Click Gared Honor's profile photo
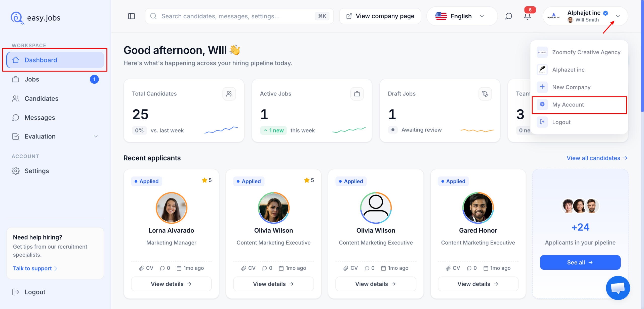644x309 pixels. pyautogui.click(x=478, y=208)
